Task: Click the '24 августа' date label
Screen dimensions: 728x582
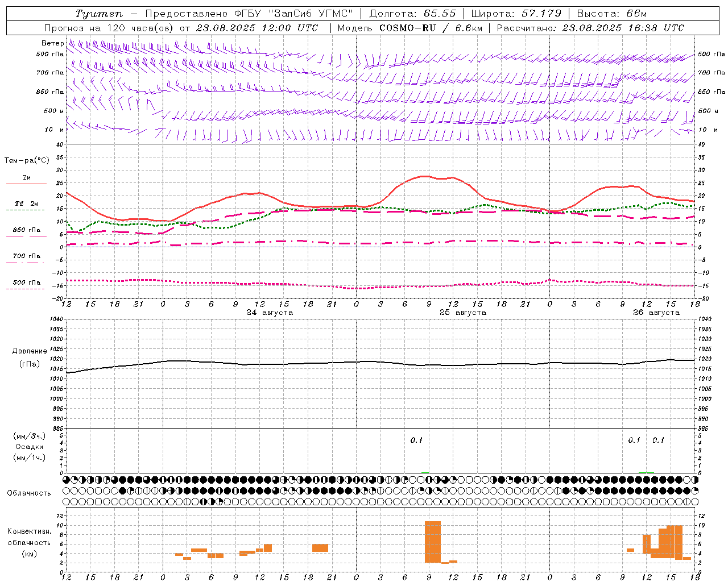Action: [270, 313]
